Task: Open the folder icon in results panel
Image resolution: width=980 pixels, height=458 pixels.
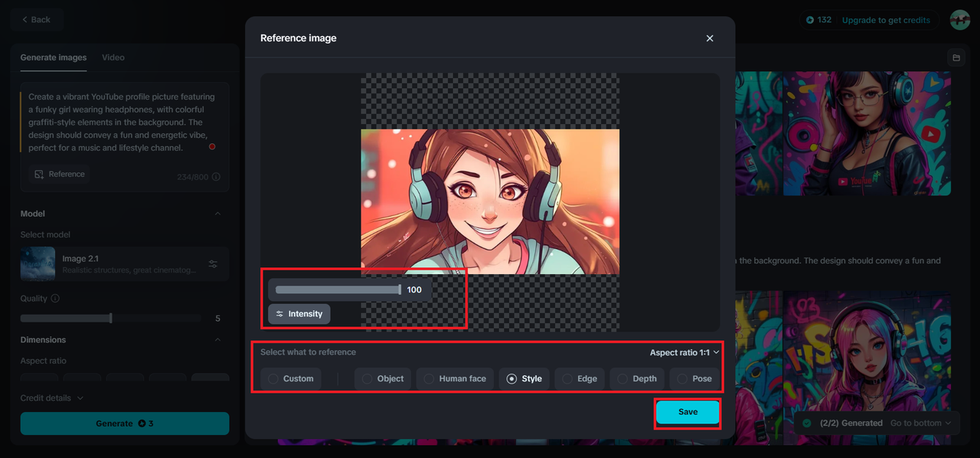Action: (x=955, y=58)
